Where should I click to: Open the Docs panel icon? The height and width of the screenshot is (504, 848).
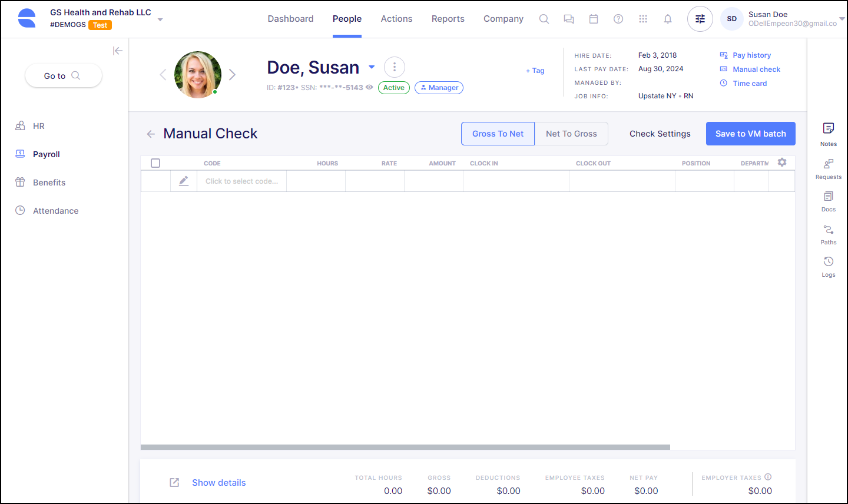click(828, 197)
